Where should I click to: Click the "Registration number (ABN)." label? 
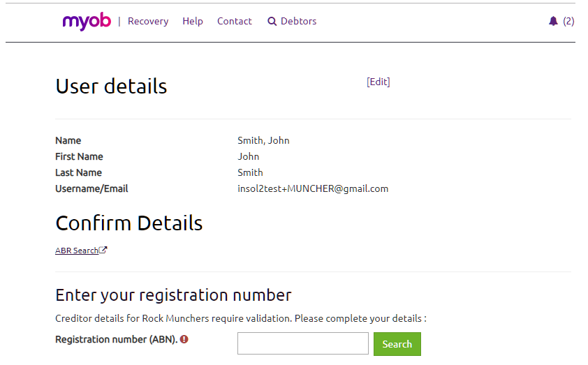coord(116,339)
